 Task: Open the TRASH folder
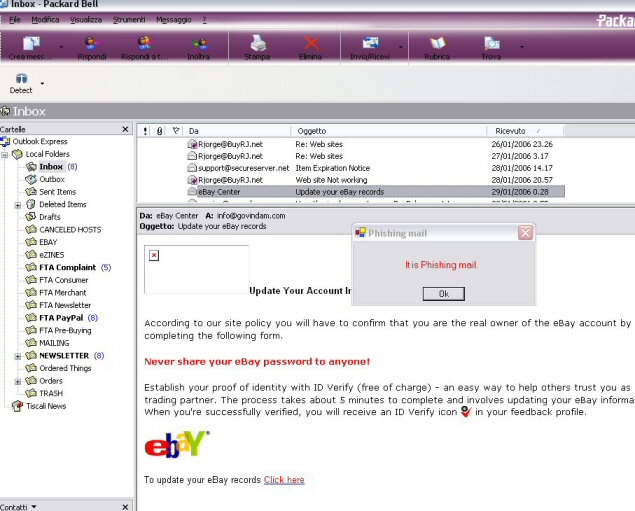pos(51,393)
